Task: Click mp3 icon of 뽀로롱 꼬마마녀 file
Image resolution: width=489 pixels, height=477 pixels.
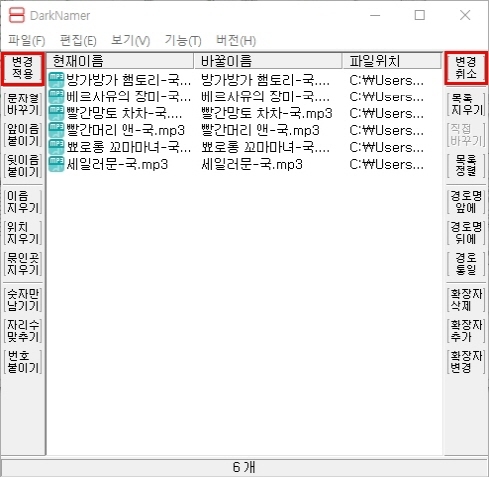Action: pyautogui.click(x=56, y=147)
